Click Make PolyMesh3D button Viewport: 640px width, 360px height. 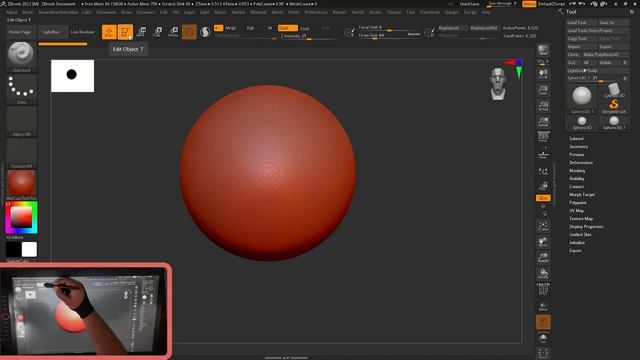[605, 54]
